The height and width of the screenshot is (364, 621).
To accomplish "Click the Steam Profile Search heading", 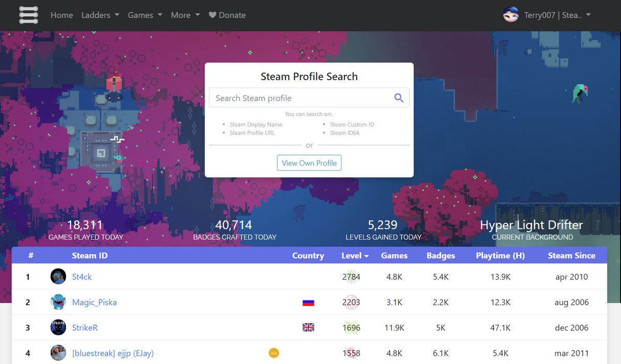I will (x=309, y=77).
